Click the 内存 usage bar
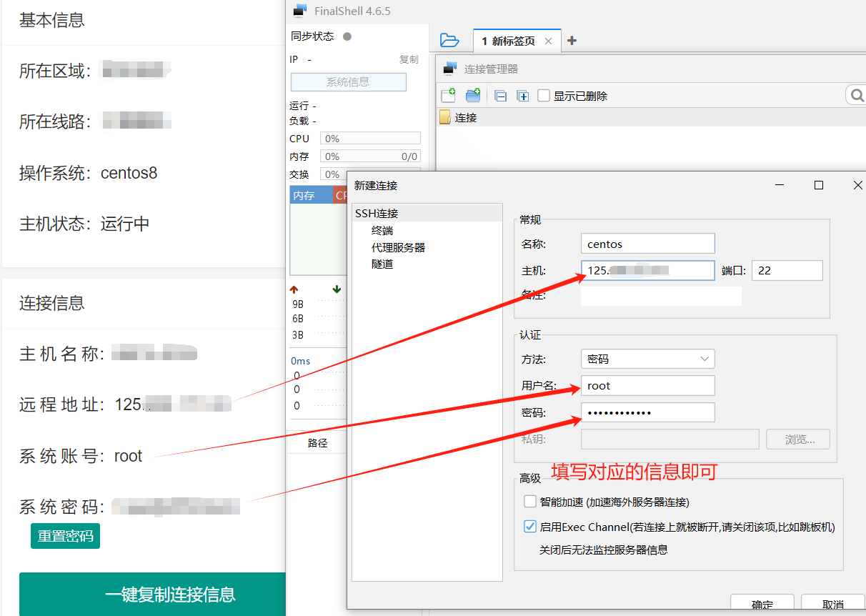The width and height of the screenshot is (866, 616). point(370,157)
